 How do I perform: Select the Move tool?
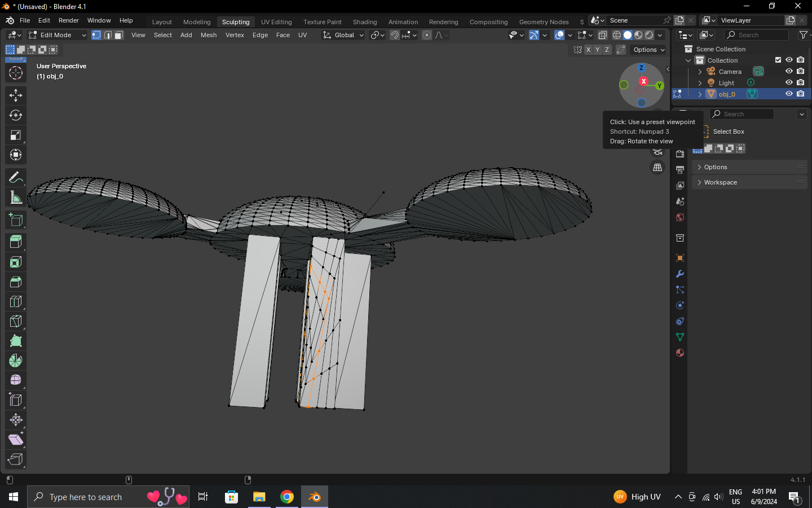[16, 95]
